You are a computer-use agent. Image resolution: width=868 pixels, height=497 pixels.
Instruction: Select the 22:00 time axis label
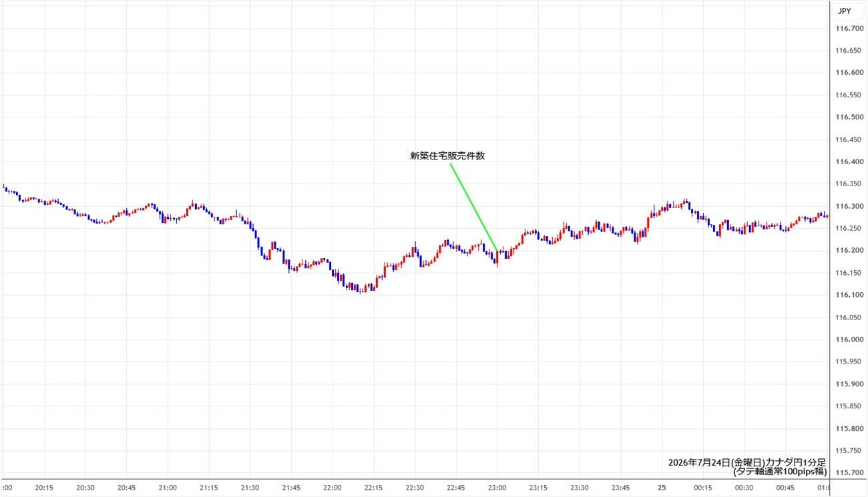(x=332, y=487)
